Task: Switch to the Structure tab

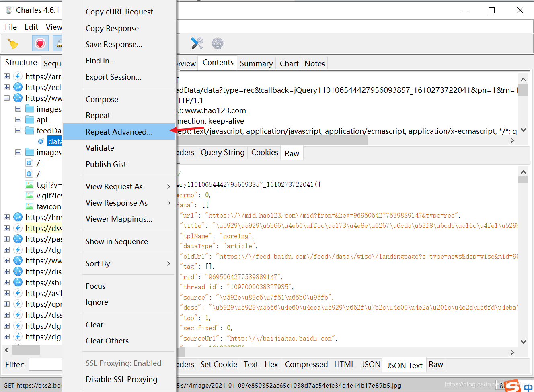Action: click(x=21, y=63)
